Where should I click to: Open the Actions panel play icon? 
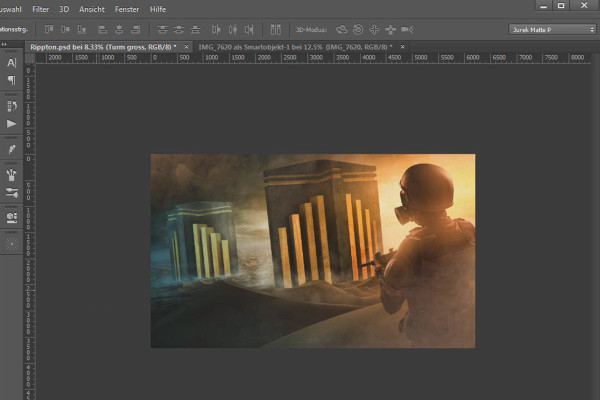(x=11, y=124)
